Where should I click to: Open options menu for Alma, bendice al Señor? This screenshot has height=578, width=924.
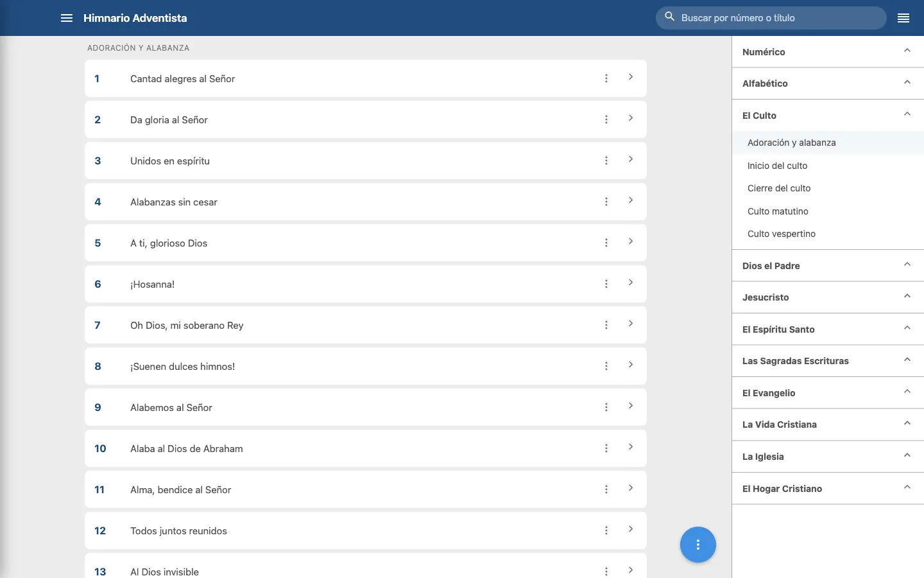coord(606,489)
